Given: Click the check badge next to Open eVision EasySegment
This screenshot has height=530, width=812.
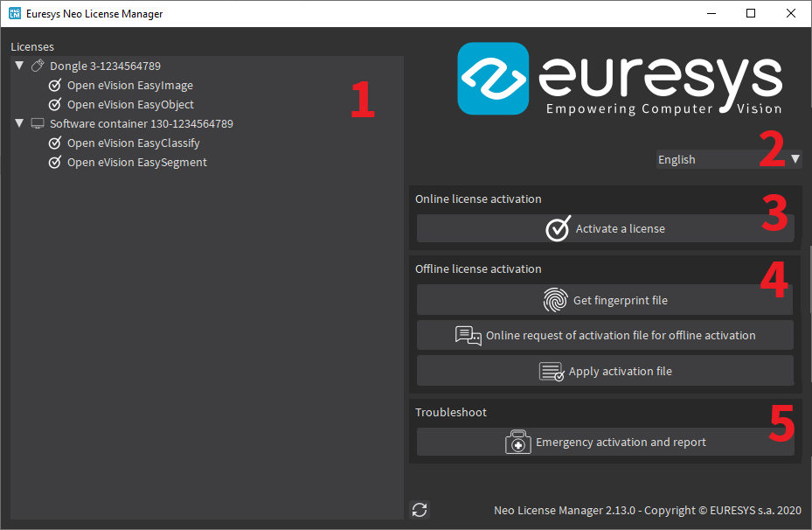Looking at the screenshot, I should pos(54,162).
